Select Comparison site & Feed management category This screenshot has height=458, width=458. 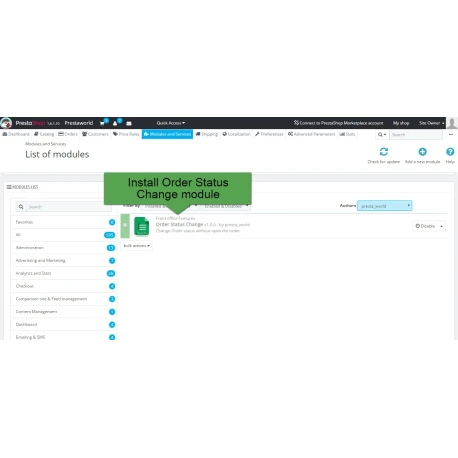[x=63, y=299]
